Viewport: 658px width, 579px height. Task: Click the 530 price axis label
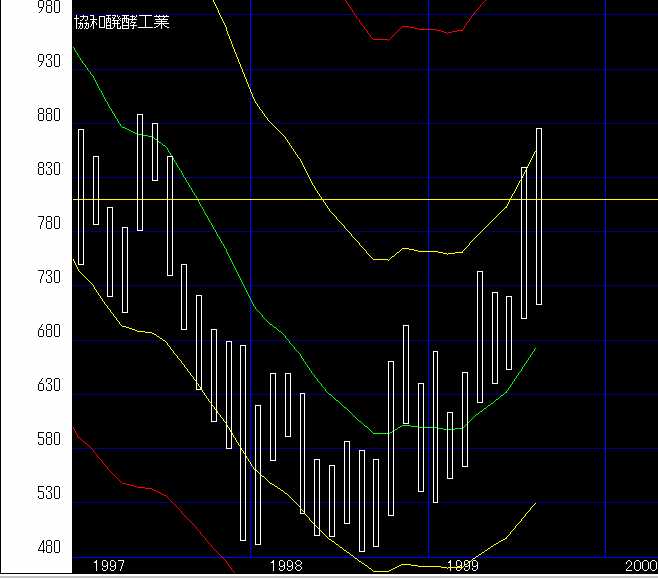point(20,494)
